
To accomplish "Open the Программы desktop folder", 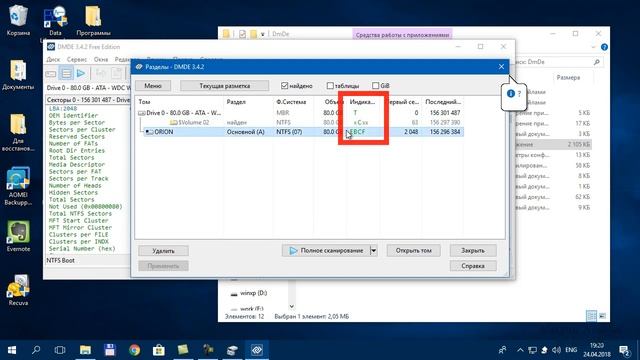I will [x=93, y=20].
